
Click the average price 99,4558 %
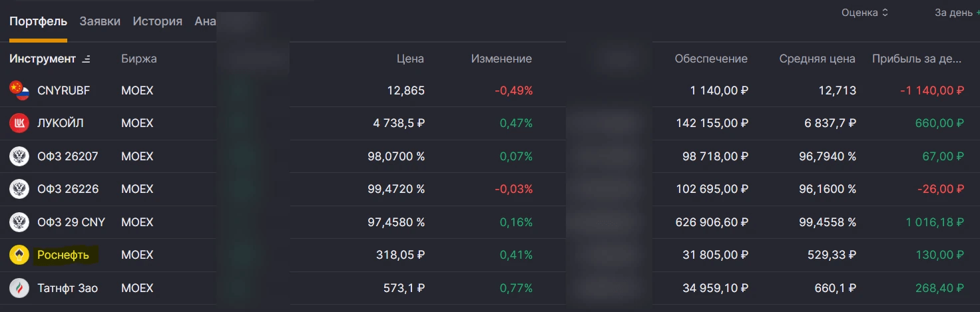(x=828, y=222)
